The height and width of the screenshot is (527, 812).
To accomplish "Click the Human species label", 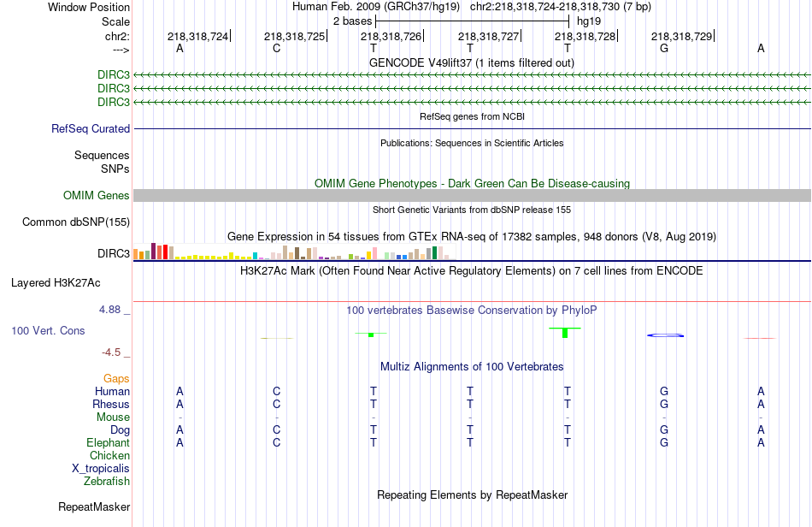I will (112, 391).
